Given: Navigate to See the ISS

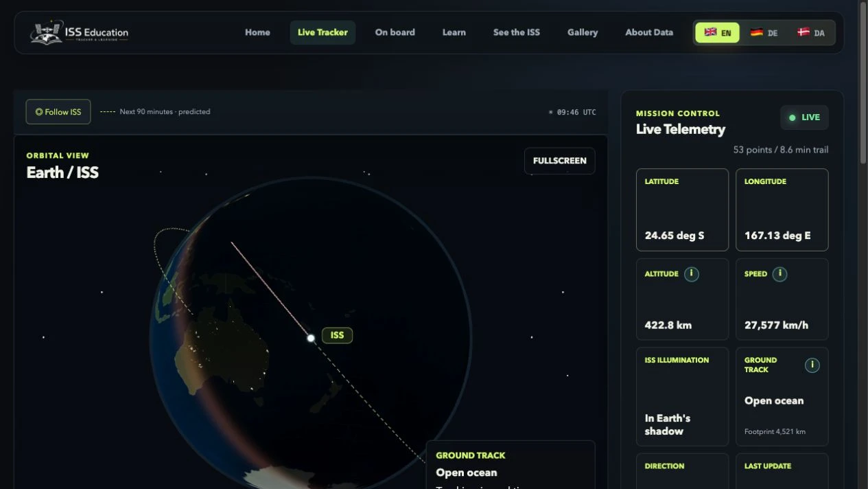Looking at the screenshot, I should tap(516, 32).
